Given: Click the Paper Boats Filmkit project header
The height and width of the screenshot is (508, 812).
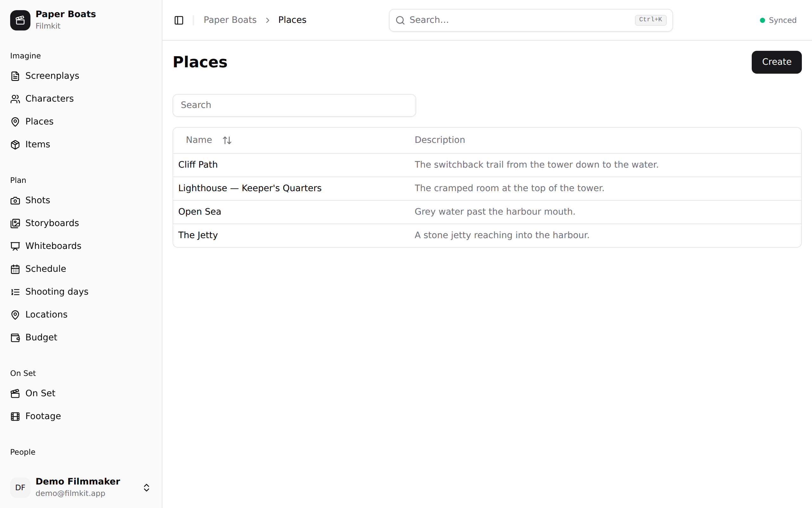Looking at the screenshot, I should (x=81, y=20).
